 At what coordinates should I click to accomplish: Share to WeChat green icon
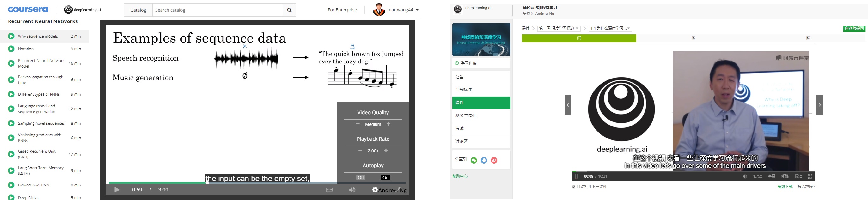pos(474,160)
